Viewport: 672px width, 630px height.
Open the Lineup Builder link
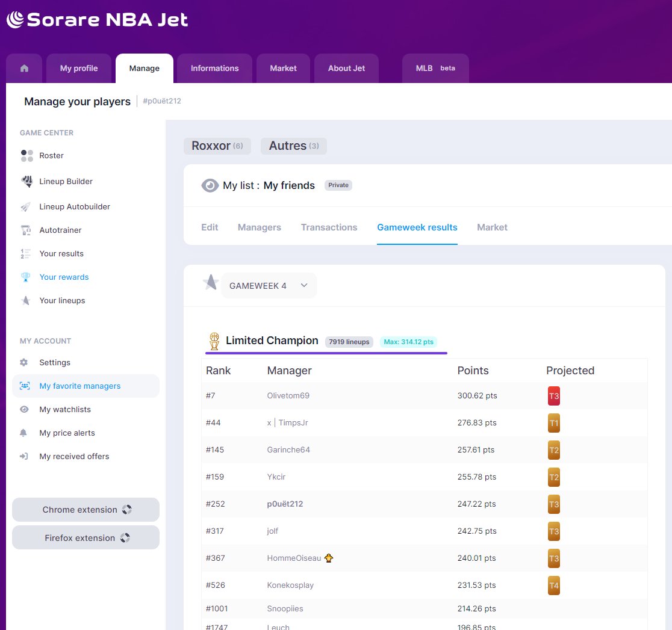[66, 181]
